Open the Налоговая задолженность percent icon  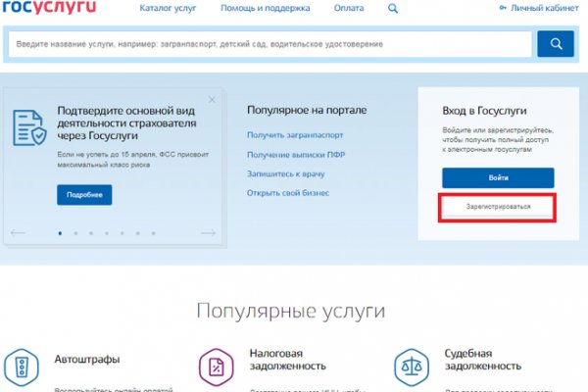tap(216, 368)
